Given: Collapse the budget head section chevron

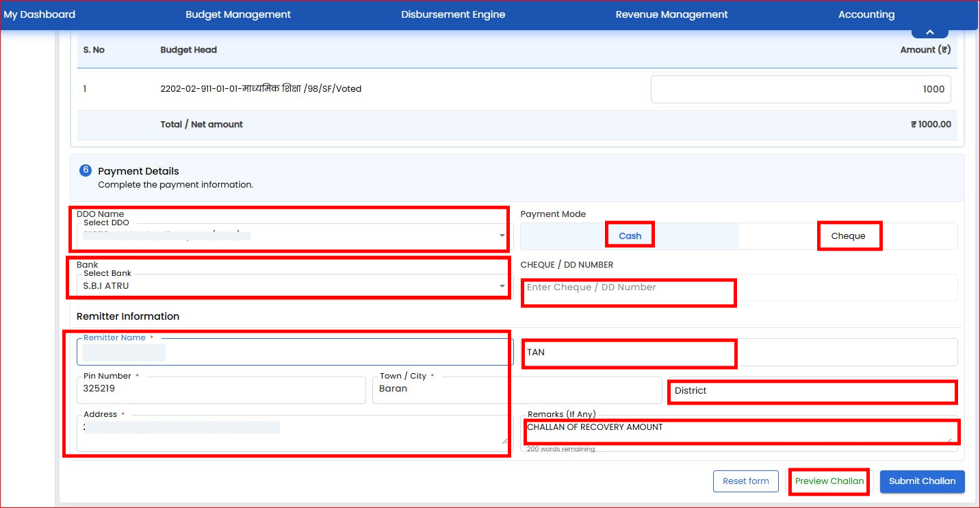Looking at the screenshot, I should point(929,32).
